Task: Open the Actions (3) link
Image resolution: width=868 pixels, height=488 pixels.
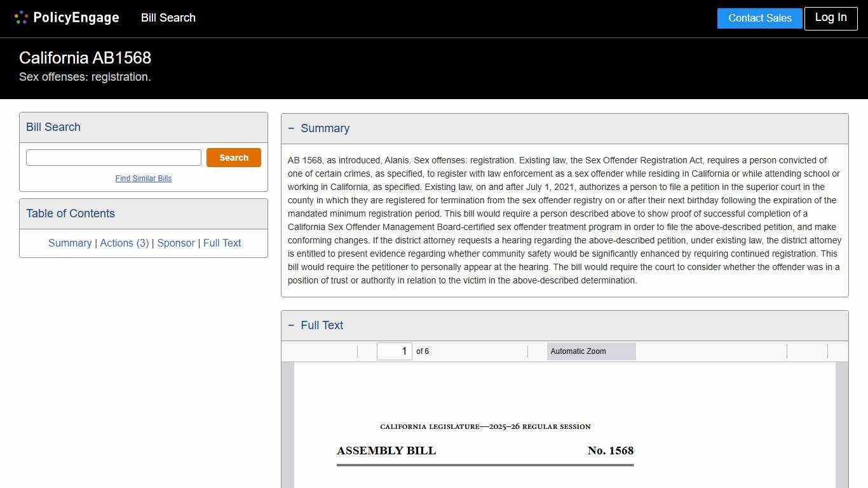Action: point(125,243)
